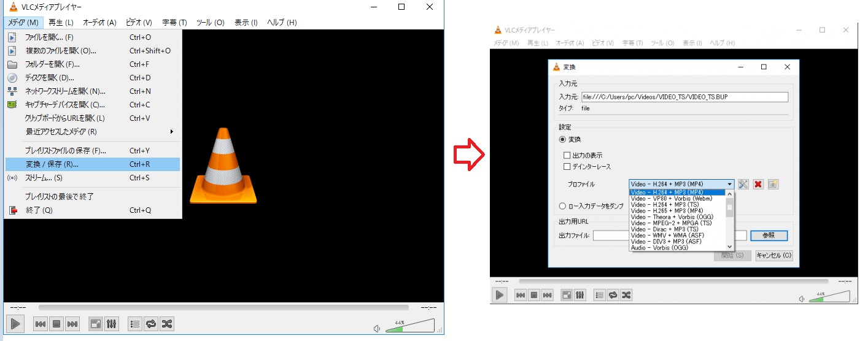This screenshot has height=341, width=868.
Task: Select 変換 / 保存 menu entry
Action: [93, 164]
